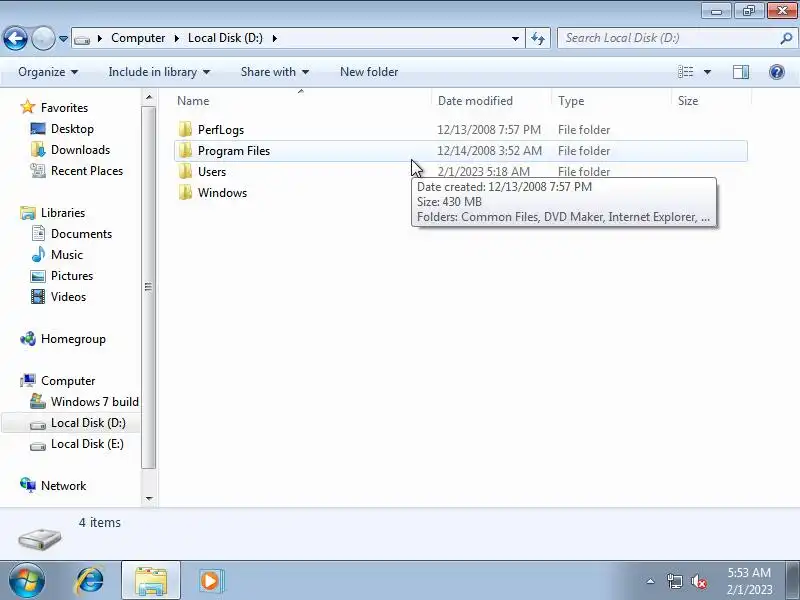Click the muted volume tray icon
The width and height of the screenshot is (800, 600).
pos(698,581)
